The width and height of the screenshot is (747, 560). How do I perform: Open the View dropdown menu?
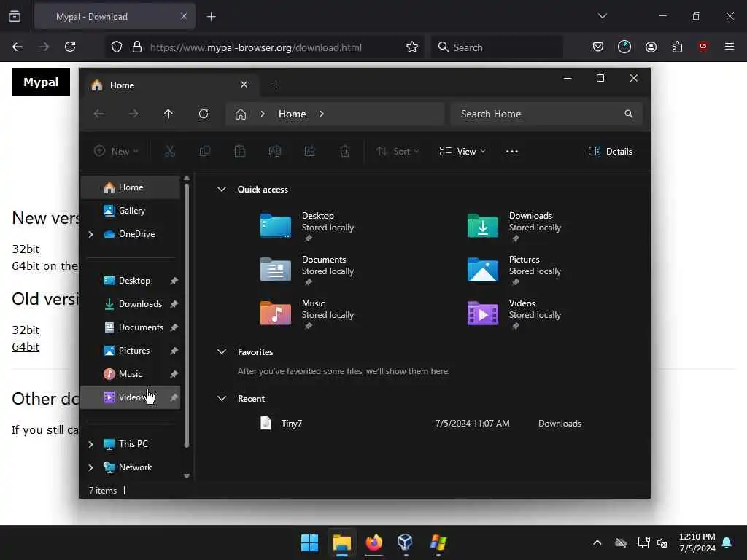462,152
